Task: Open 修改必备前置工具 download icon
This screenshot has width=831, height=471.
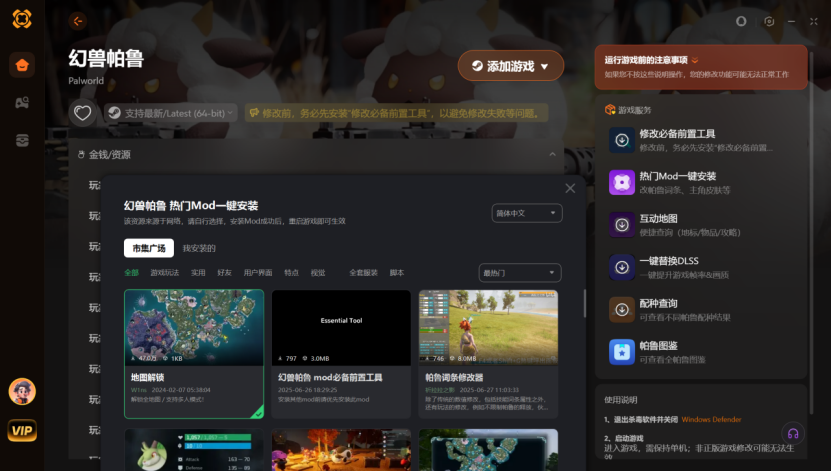Action: click(622, 140)
